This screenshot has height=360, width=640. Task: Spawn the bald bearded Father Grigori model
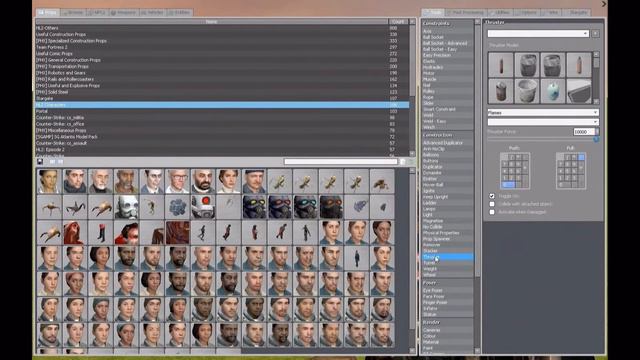(203, 182)
